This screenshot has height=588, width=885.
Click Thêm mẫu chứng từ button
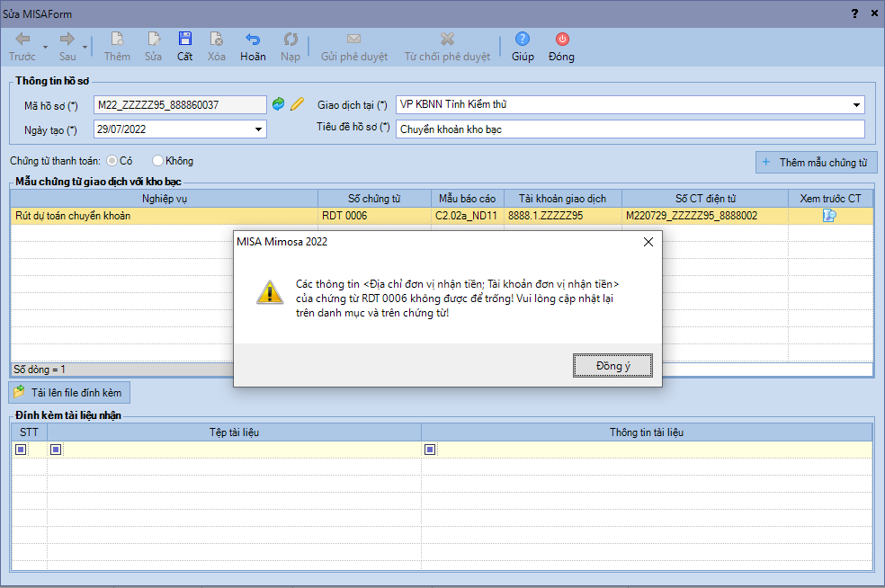point(816,163)
